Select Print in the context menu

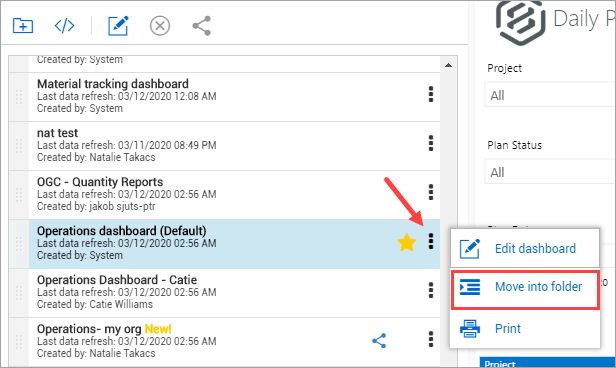point(525,328)
